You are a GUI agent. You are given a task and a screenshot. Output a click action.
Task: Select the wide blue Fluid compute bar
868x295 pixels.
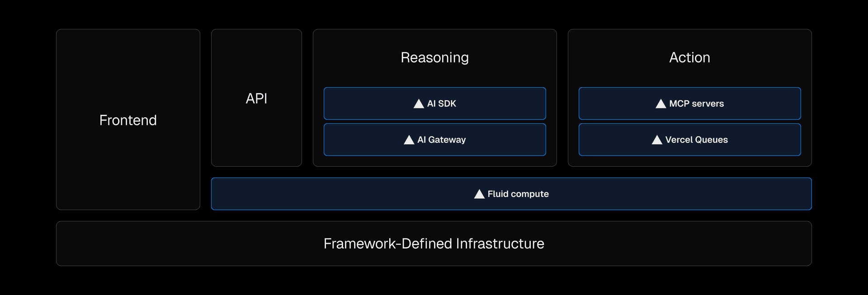pos(678,194)
